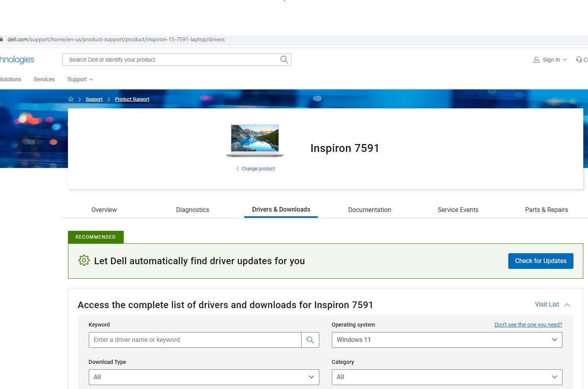588x389 pixels.
Task: Expand the Category dropdown
Action: click(447, 377)
